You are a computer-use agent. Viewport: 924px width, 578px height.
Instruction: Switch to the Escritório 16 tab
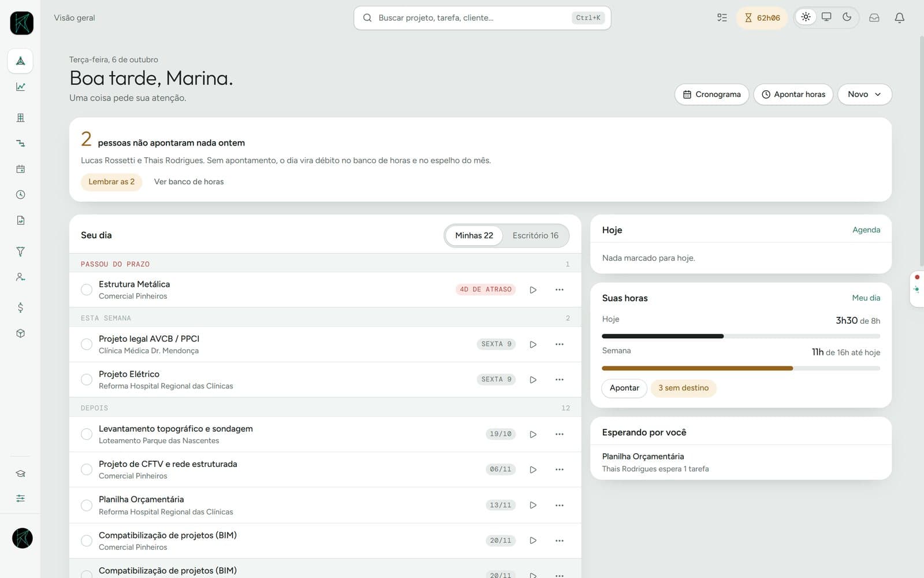pos(535,235)
